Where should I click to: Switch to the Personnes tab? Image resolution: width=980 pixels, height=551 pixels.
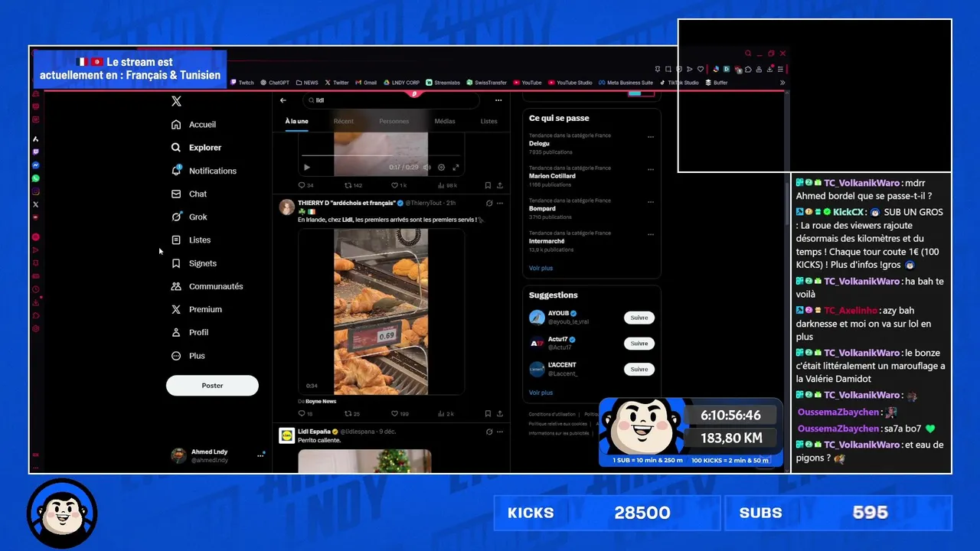pyautogui.click(x=394, y=121)
